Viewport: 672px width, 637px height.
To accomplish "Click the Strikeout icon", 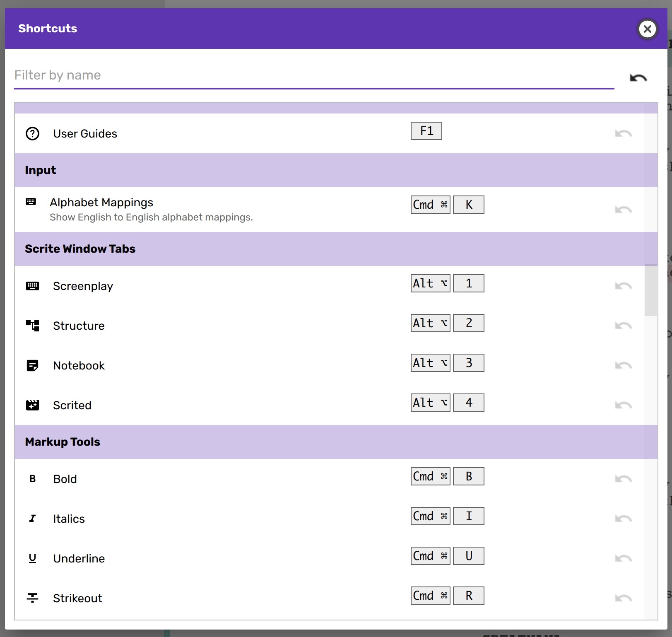I will click(x=32, y=598).
